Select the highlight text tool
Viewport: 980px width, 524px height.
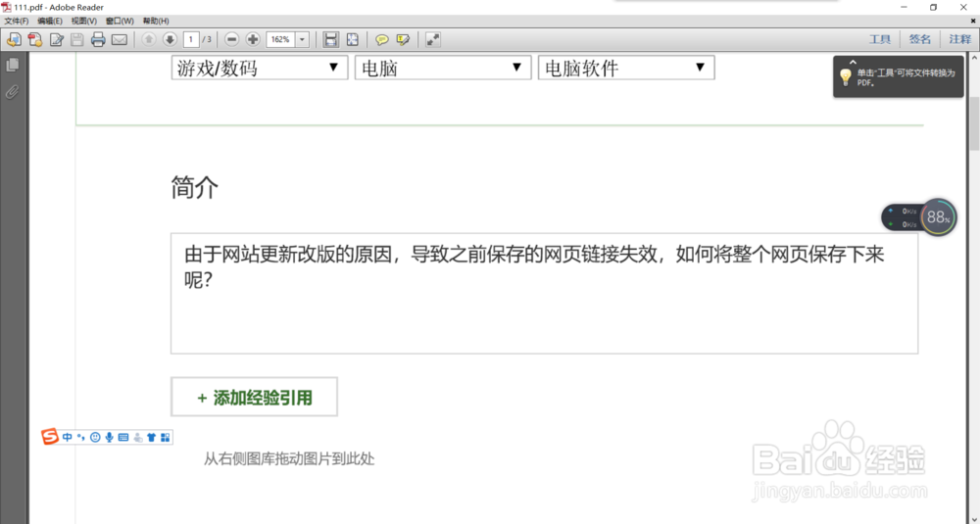[403, 40]
